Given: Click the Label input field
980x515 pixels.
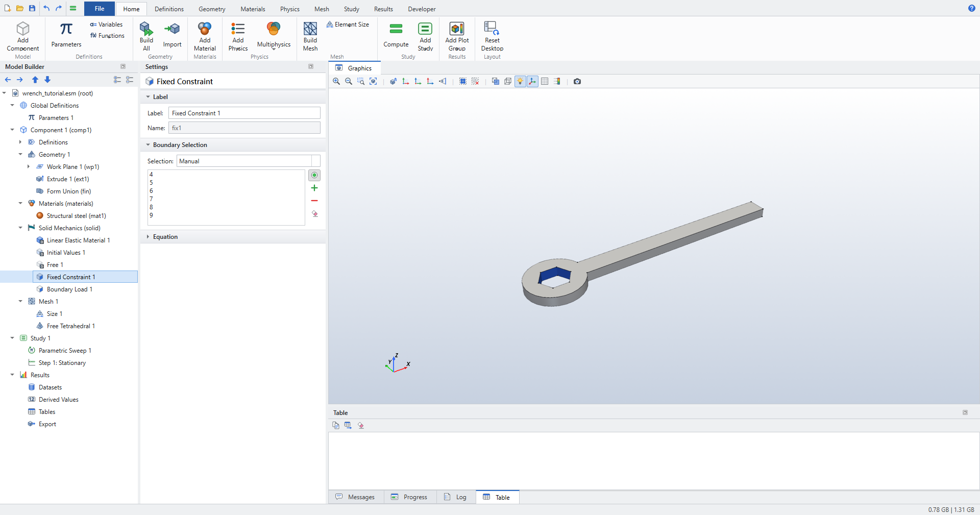Looking at the screenshot, I should pyautogui.click(x=244, y=113).
